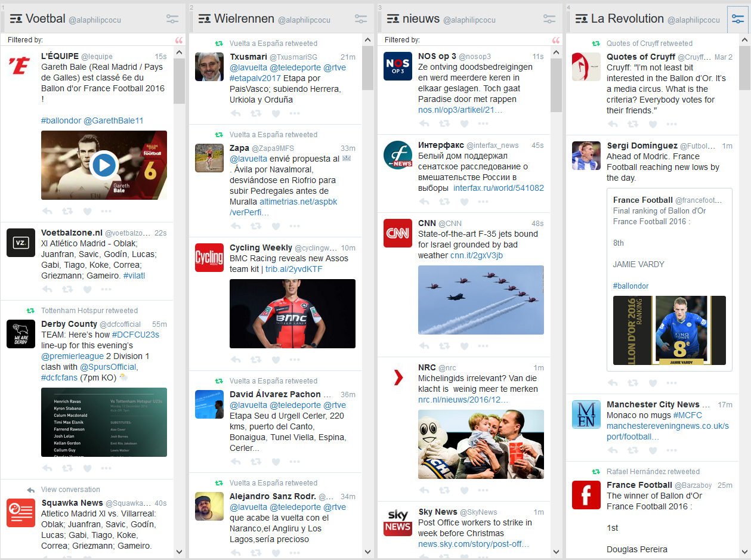Viewport: 751px width, 560px height.
Task: Reply to L'ÉQUIPE tweet
Action: (47, 211)
